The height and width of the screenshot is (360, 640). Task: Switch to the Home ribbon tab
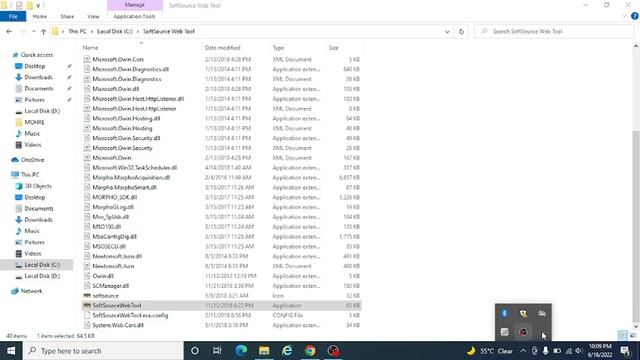tap(40, 16)
